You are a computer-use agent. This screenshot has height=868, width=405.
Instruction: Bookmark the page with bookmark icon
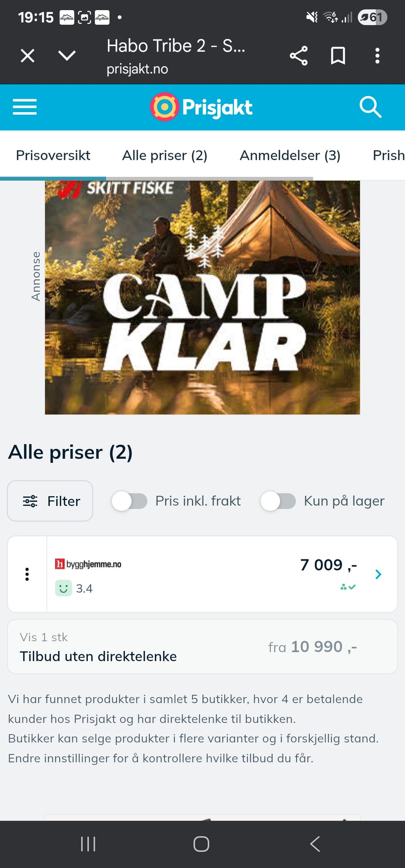(x=338, y=56)
